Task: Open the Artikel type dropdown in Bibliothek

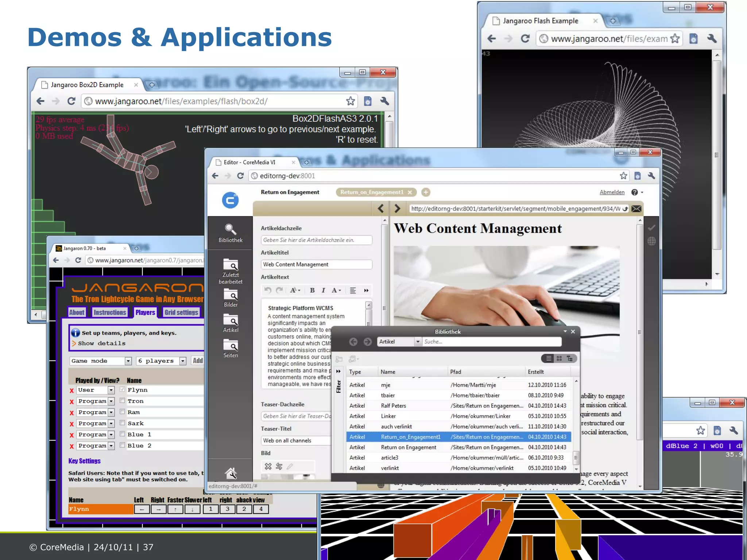Action: tap(418, 342)
